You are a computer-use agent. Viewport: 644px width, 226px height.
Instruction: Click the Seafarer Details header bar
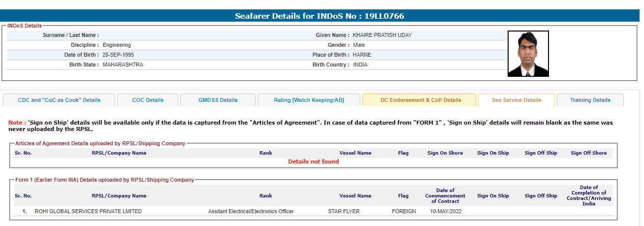click(x=320, y=16)
